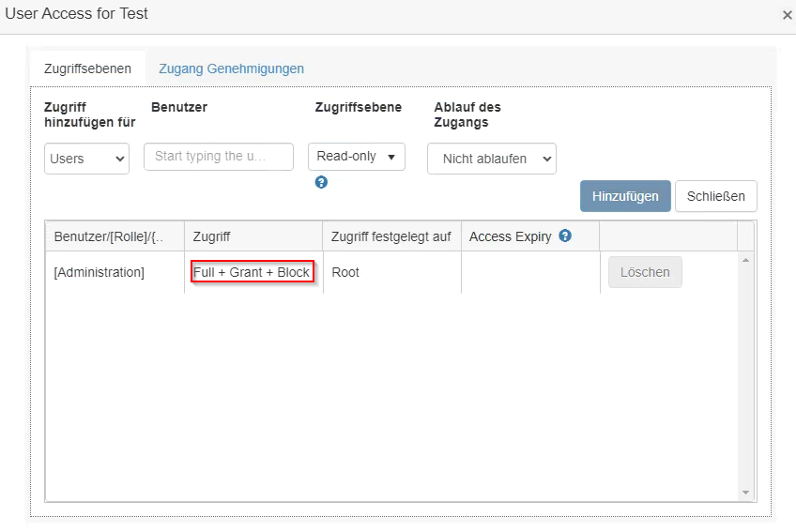Click the help icon below Zugriffsebene dropdown
The image size is (796, 532).
click(321, 182)
